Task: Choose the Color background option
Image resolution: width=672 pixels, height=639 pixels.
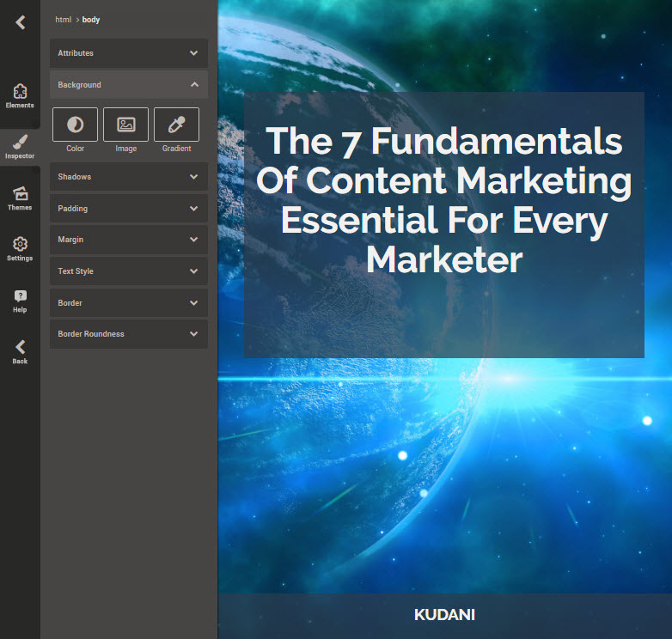Action: point(75,125)
